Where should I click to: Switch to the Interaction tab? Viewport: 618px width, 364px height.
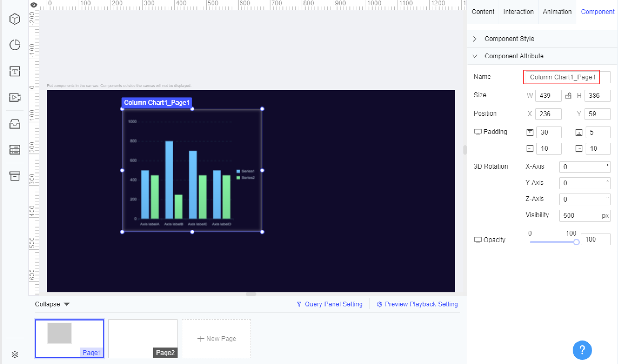click(518, 12)
